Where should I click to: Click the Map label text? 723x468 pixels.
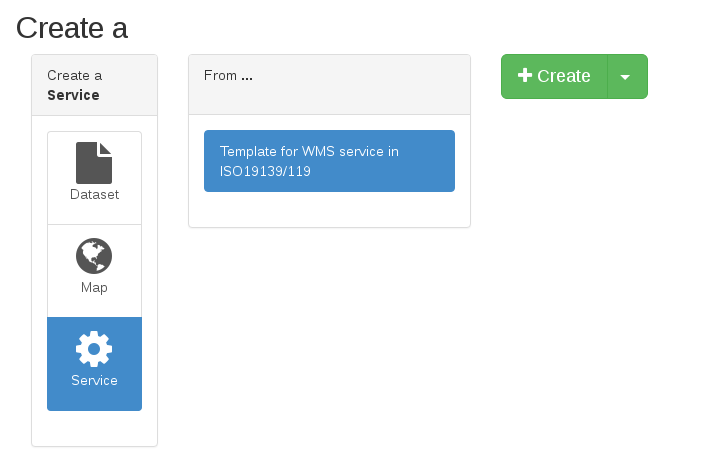pyautogui.click(x=94, y=288)
